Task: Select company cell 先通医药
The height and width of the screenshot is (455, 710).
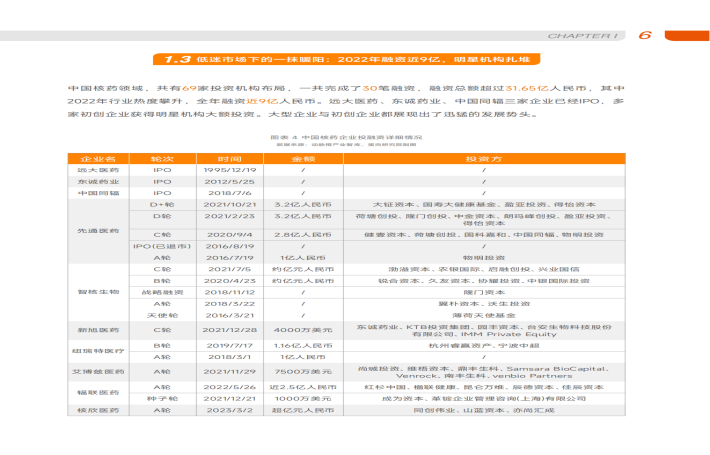Action: pyautogui.click(x=98, y=231)
